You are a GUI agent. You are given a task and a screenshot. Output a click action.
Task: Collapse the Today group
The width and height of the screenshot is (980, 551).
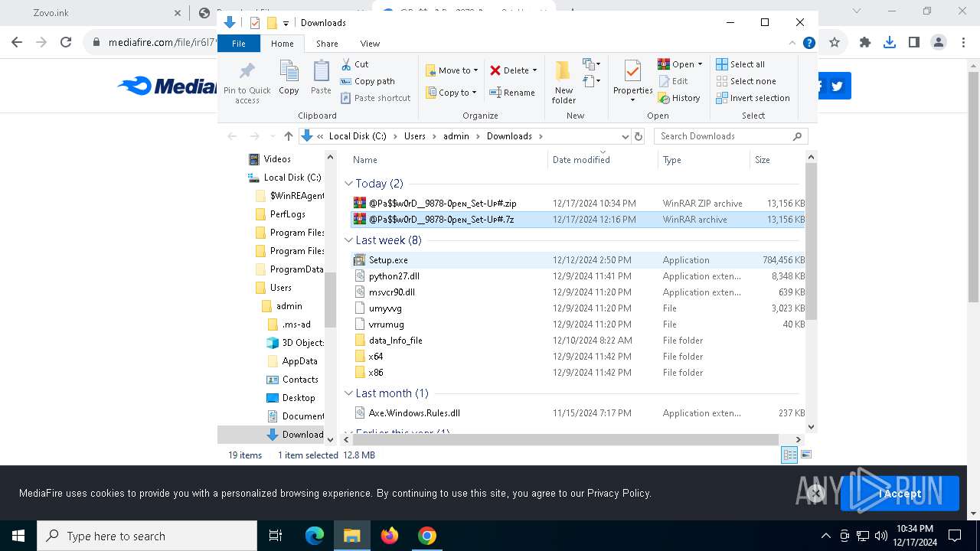point(349,184)
